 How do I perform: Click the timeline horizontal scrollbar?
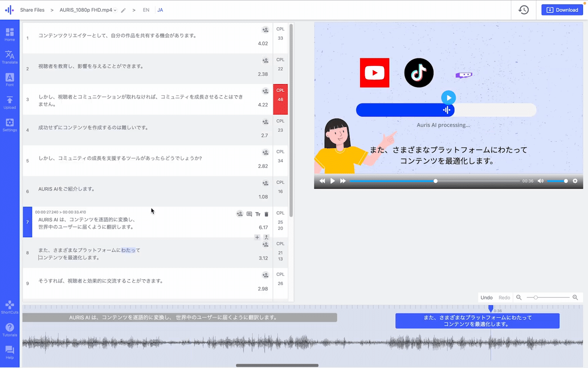pos(277,365)
